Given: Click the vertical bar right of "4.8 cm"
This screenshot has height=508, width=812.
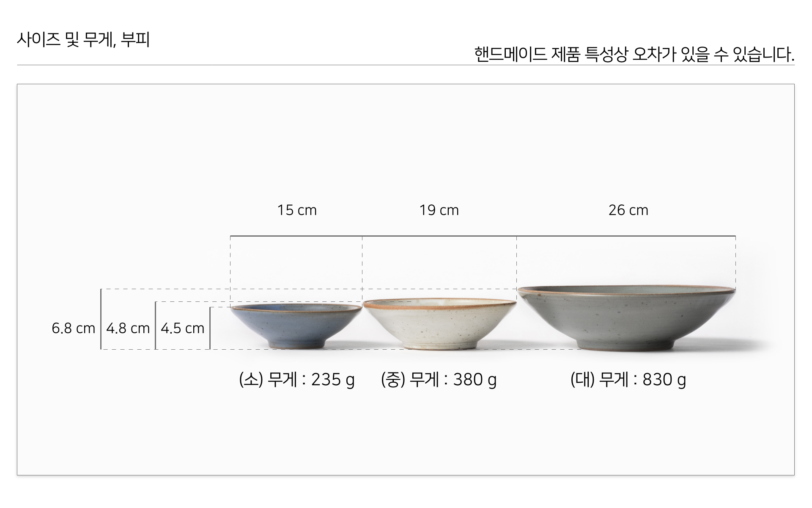Looking at the screenshot, I should click(155, 325).
